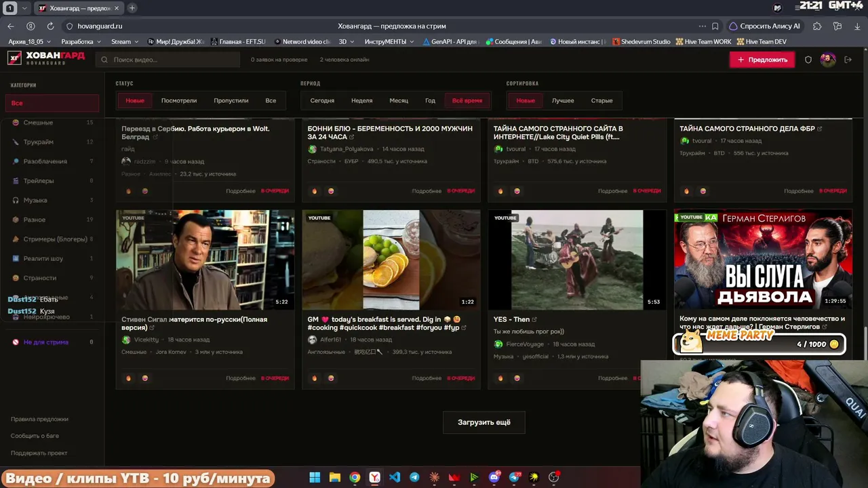868x488 pixels.
Task: Filter status by Пропустили
Action: pos(231,100)
